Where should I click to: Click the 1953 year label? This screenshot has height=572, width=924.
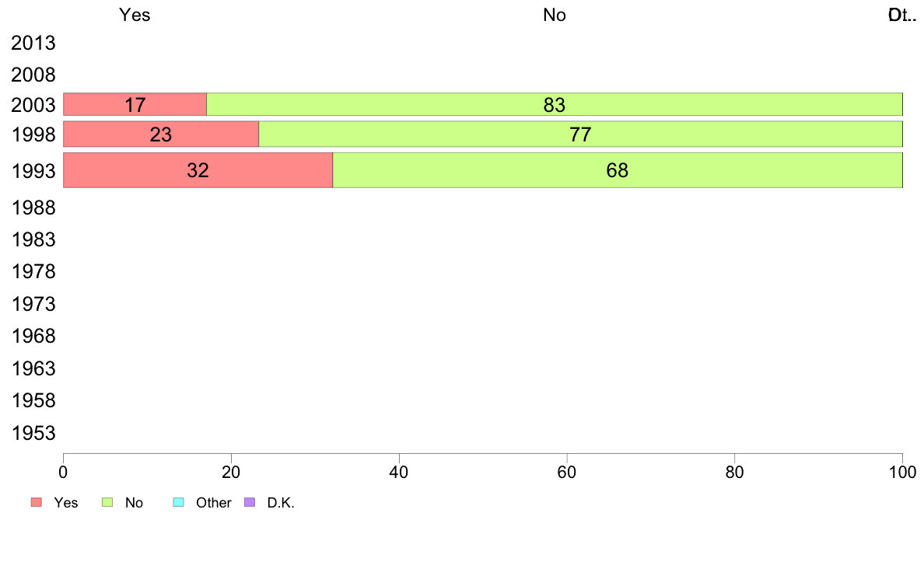(x=33, y=433)
